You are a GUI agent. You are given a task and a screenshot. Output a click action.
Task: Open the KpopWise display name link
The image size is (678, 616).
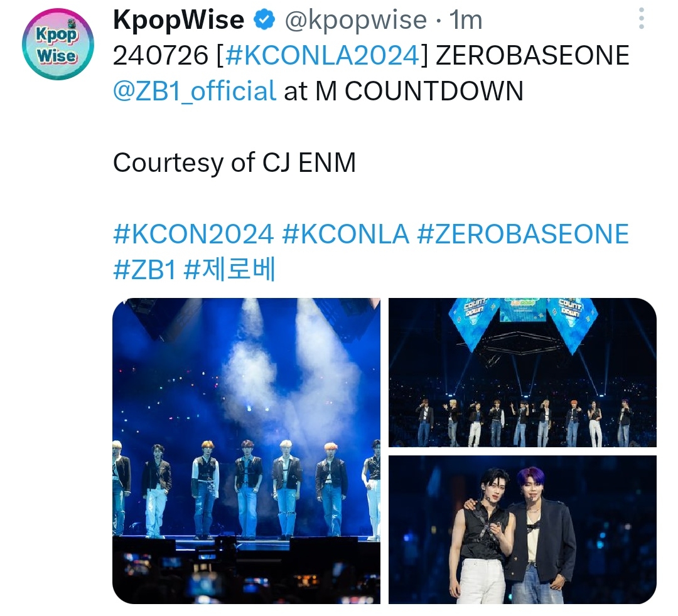(x=178, y=20)
